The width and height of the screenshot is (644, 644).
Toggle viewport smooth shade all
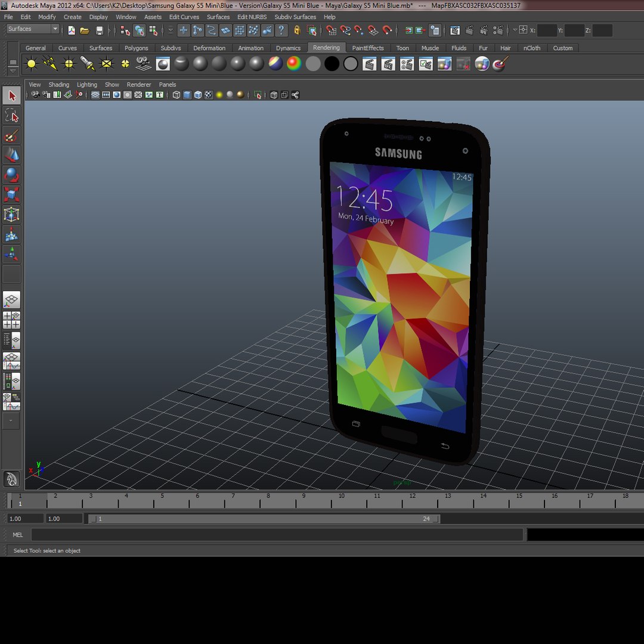187,95
